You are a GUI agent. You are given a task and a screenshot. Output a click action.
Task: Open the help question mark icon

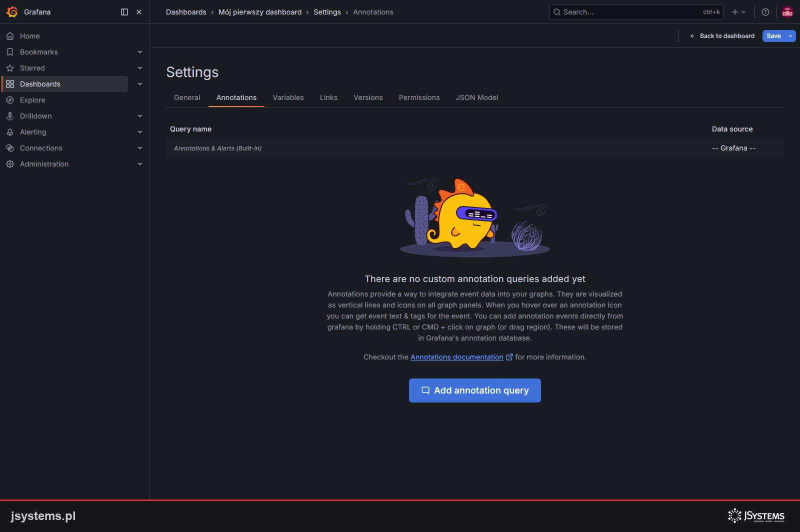765,12
